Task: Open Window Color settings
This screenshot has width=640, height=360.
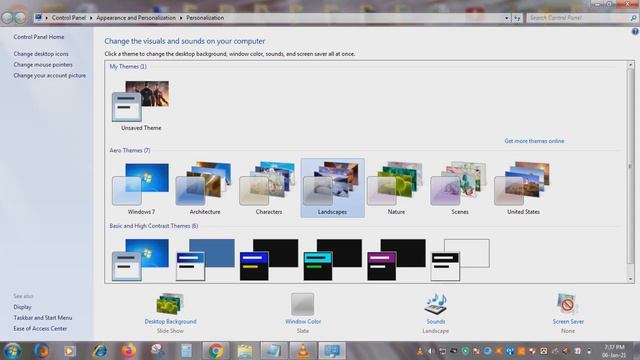Action: (x=303, y=313)
